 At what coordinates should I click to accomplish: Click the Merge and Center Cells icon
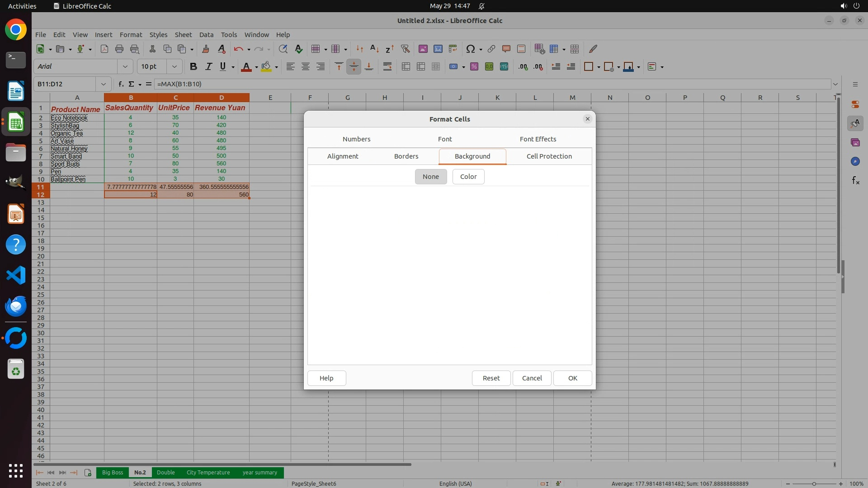click(406, 67)
